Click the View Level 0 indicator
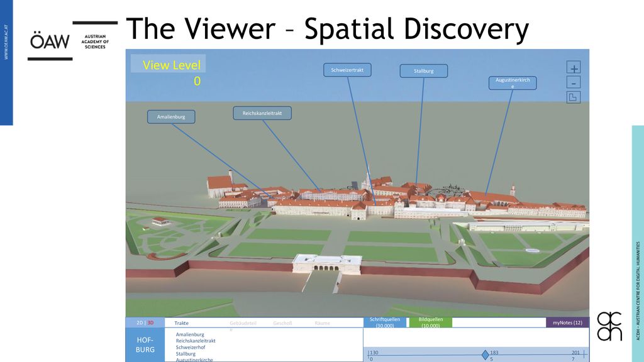644x362 pixels. point(169,72)
